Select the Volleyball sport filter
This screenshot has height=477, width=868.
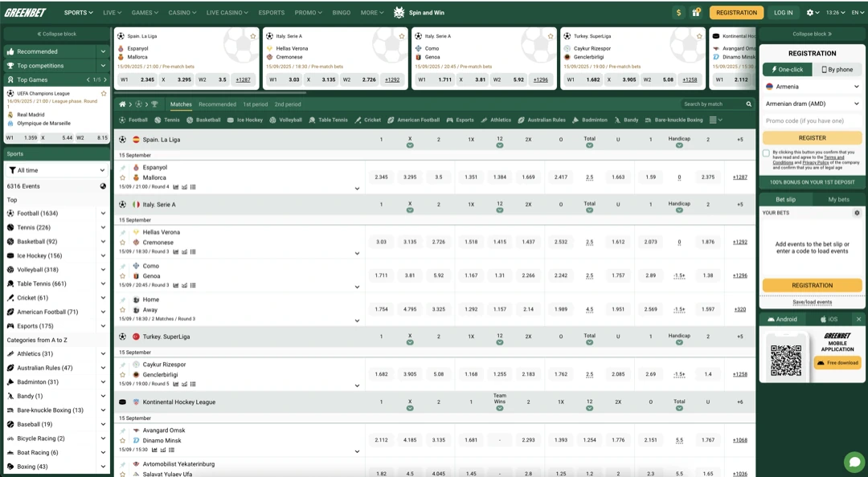[x=286, y=120]
